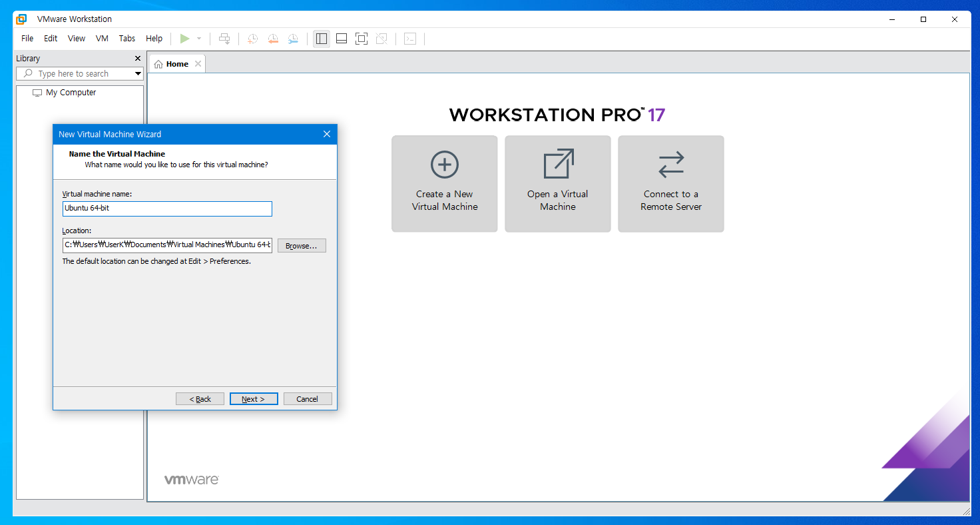Click the Take Snapshot toolbar icon
Screen dimensions: 980x525
point(252,39)
